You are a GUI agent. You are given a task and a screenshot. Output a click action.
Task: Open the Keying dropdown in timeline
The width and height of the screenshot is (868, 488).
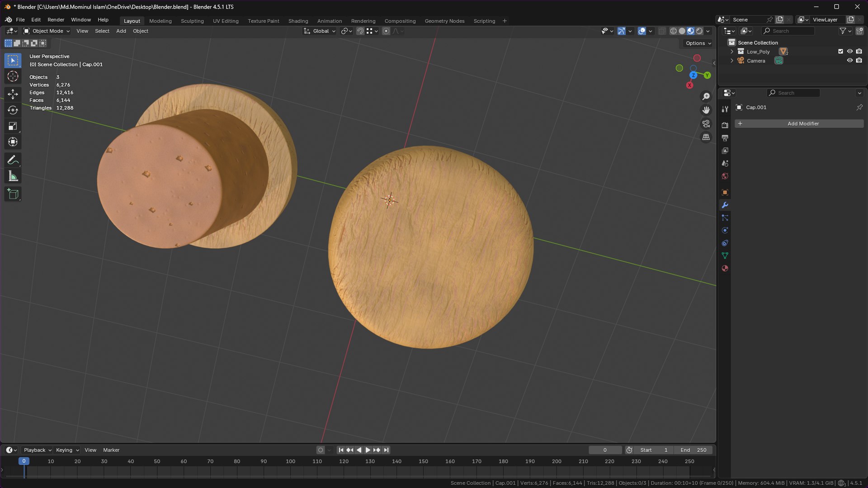pyautogui.click(x=67, y=450)
